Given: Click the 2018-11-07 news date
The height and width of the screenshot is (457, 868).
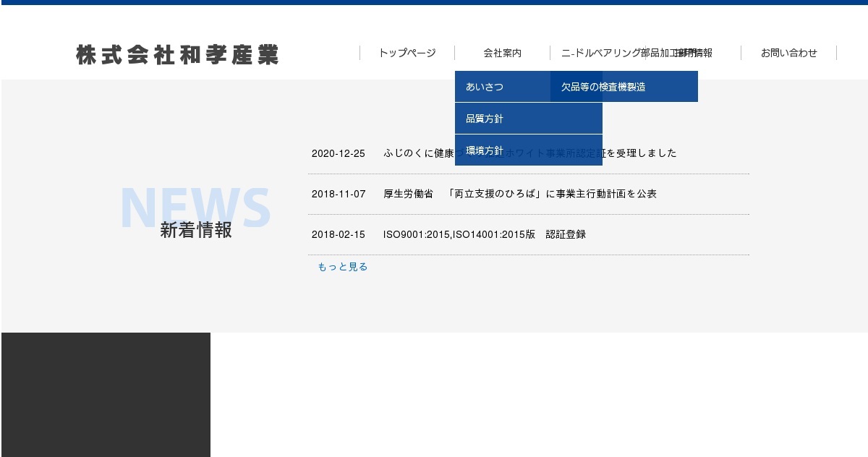Looking at the screenshot, I should click(338, 194).
